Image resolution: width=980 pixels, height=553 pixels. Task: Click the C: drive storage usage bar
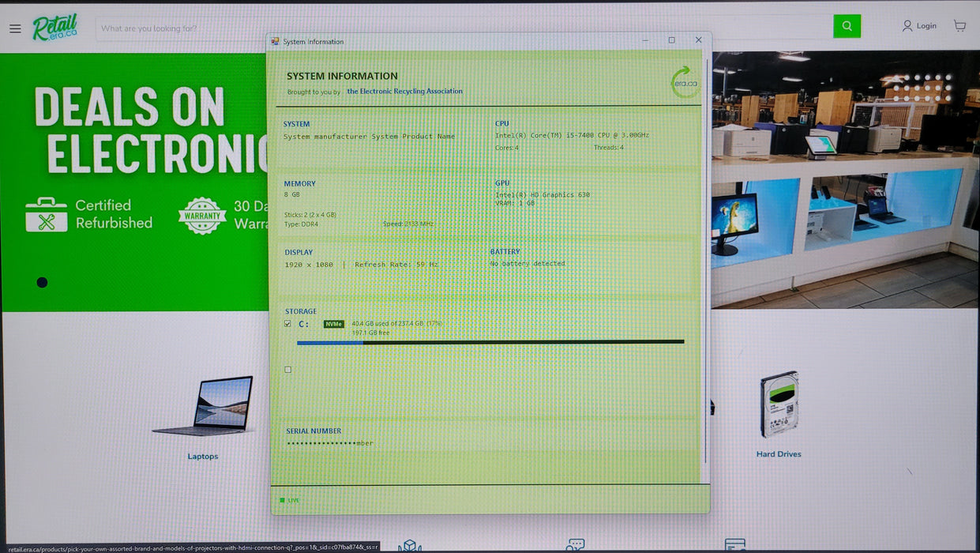tap(490, 342)
